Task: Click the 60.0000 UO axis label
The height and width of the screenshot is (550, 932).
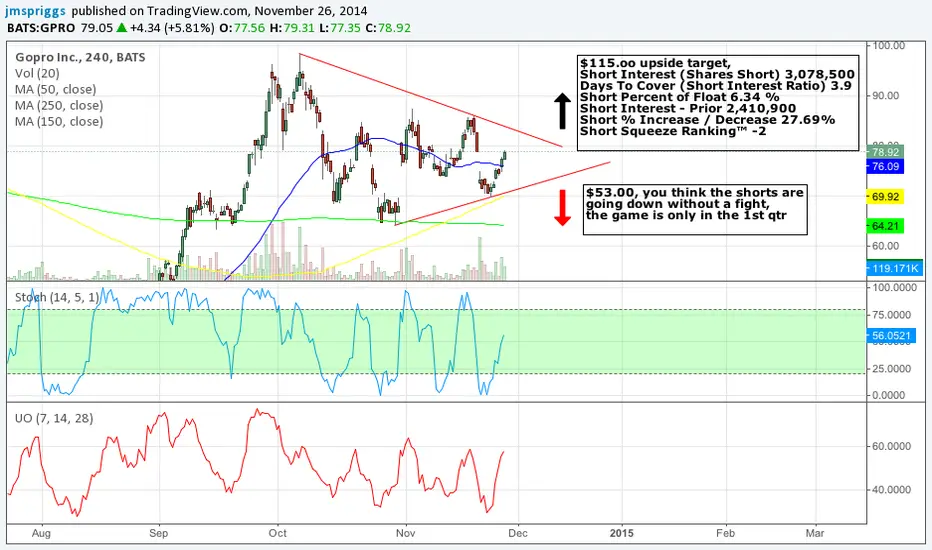Action: point(891,446)
